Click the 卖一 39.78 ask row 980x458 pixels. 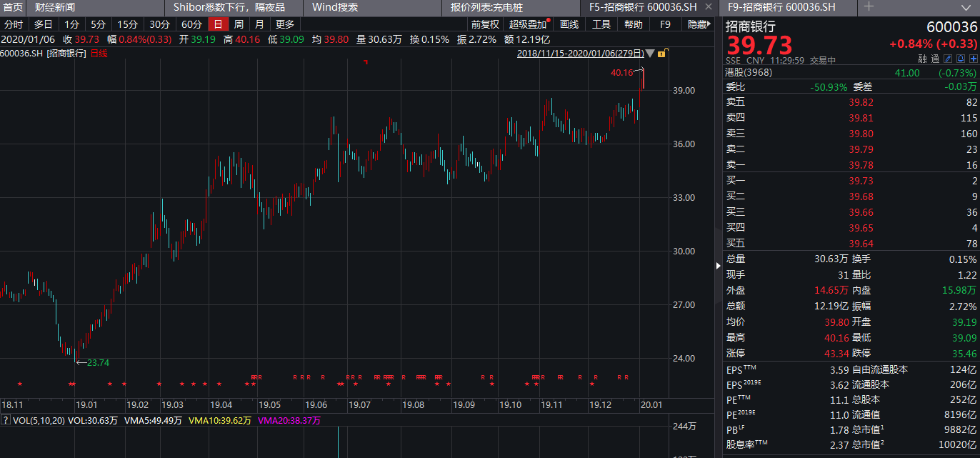pos(850,165)
